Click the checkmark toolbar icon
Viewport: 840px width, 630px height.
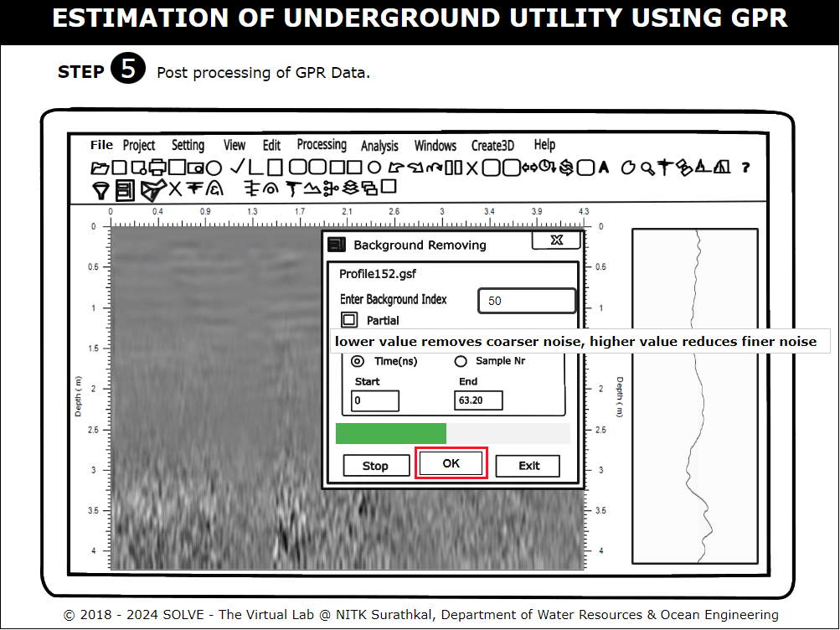click(237, 166)
